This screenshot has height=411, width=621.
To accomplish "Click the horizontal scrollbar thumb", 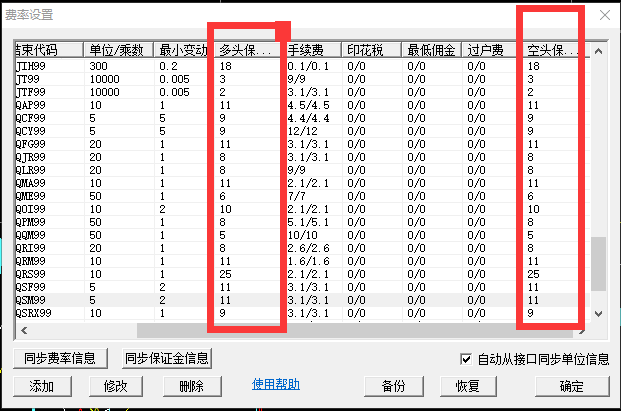I will (x=354, y=330).
